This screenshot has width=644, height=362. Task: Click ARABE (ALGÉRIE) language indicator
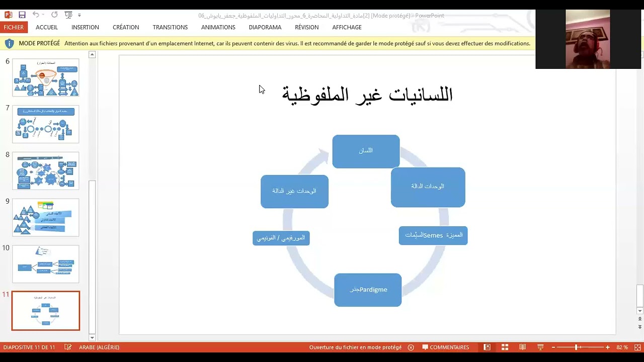[x=99, y=347]
